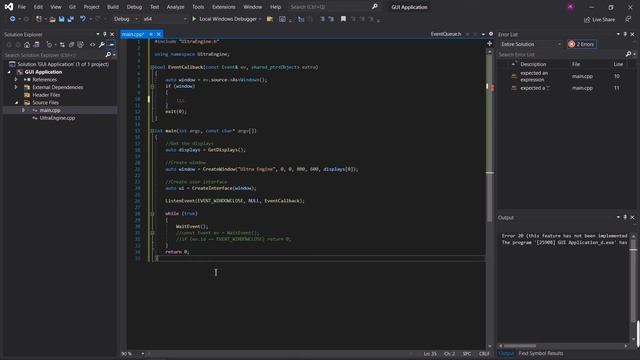Open the Debug menu

pos(134,7)
